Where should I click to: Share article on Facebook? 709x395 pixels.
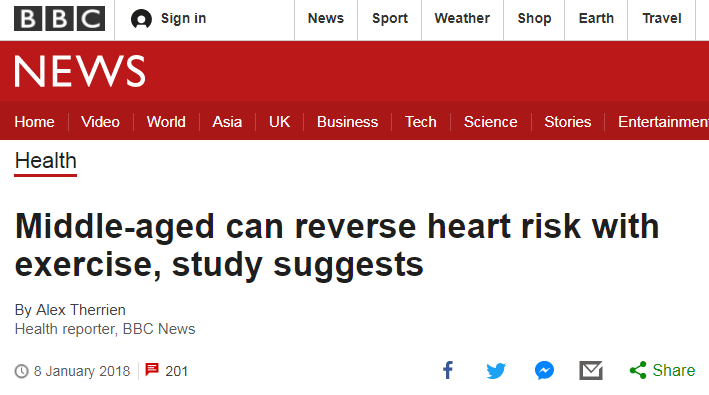point(448,370)
